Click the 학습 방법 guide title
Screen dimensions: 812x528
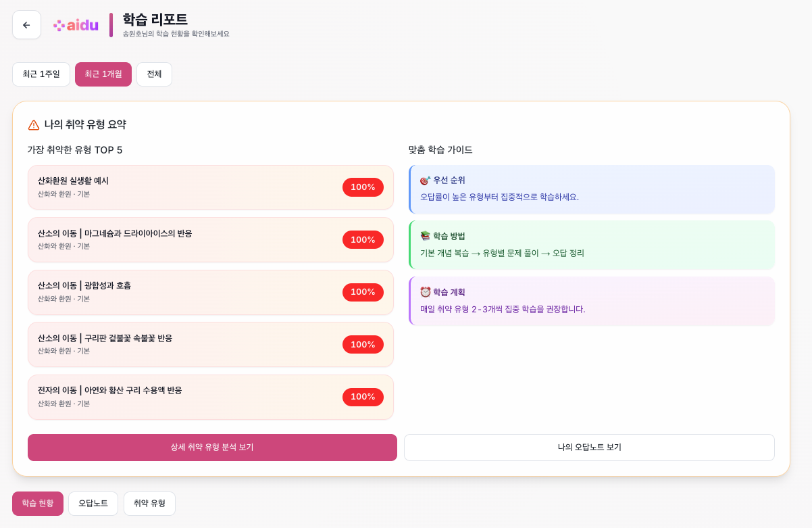(449, 236)
